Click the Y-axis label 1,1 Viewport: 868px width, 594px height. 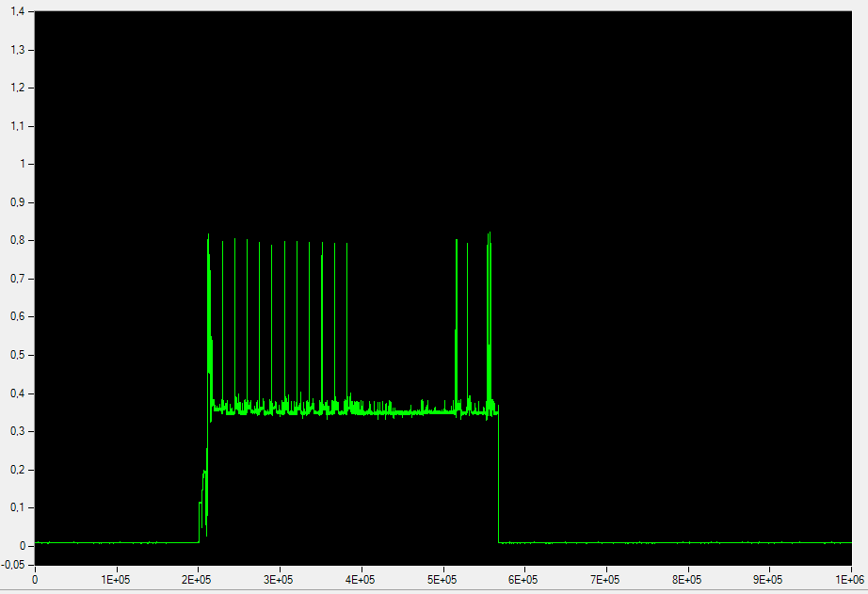pos(18,126)
